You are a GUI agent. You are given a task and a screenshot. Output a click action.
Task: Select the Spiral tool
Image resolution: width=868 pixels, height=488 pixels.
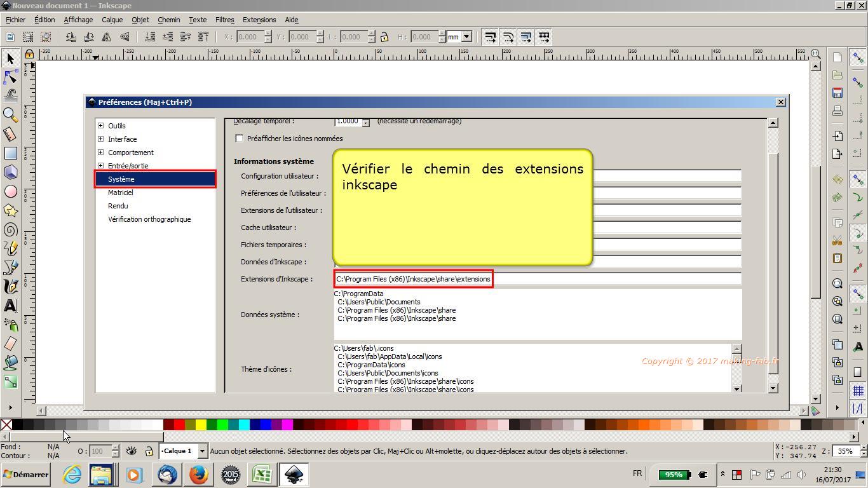(x=10, y=229)
